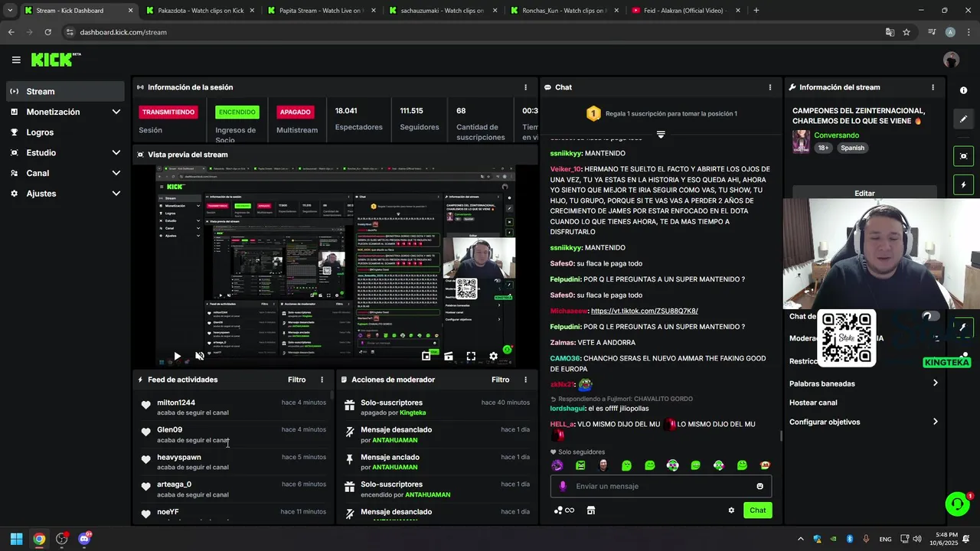Click the green Chat send button

pos(757,510)
